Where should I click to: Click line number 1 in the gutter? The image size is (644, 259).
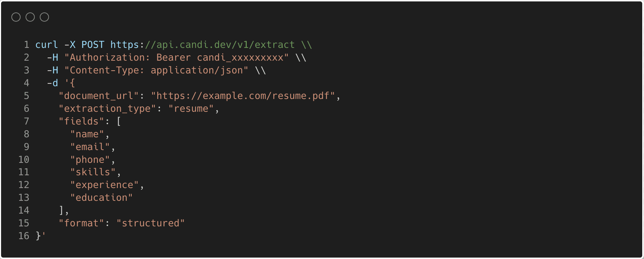[27, 45]
